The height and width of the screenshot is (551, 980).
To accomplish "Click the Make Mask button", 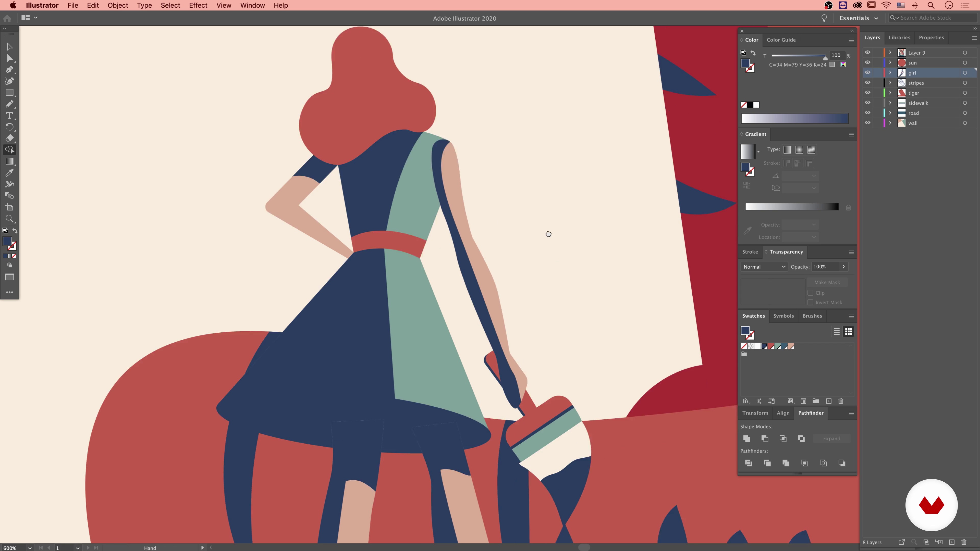I will click(x=827, y=282).
